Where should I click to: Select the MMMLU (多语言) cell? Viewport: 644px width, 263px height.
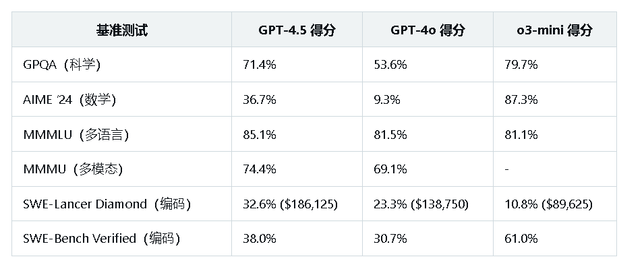[x=76, y=135]
